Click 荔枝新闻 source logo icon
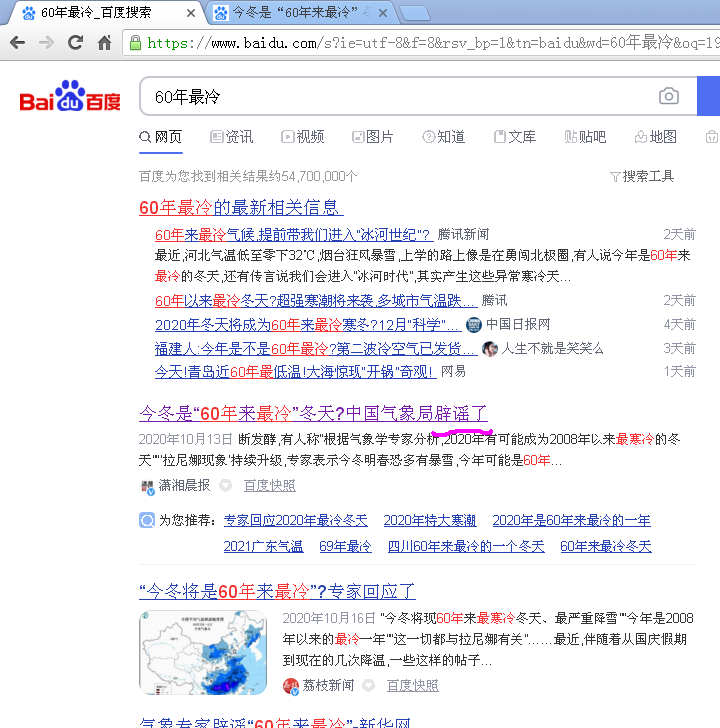This screenshot has width=720, height=728. pos(291,686)
